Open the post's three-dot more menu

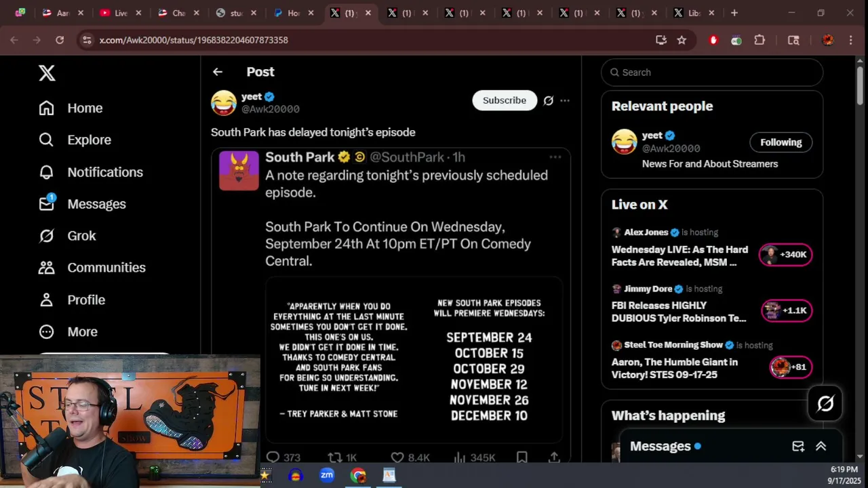pyautogui.click(x=565, y=100)
